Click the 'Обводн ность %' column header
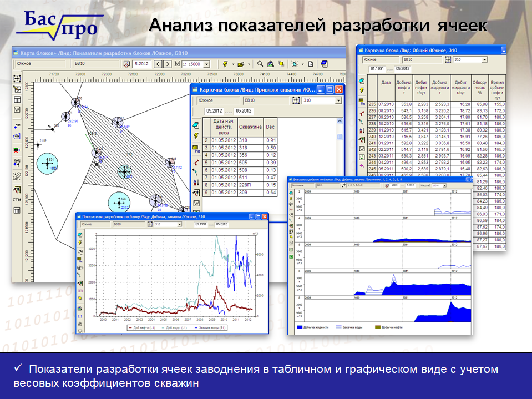Viewport: 532px width, 399px height. click(480, 88)
